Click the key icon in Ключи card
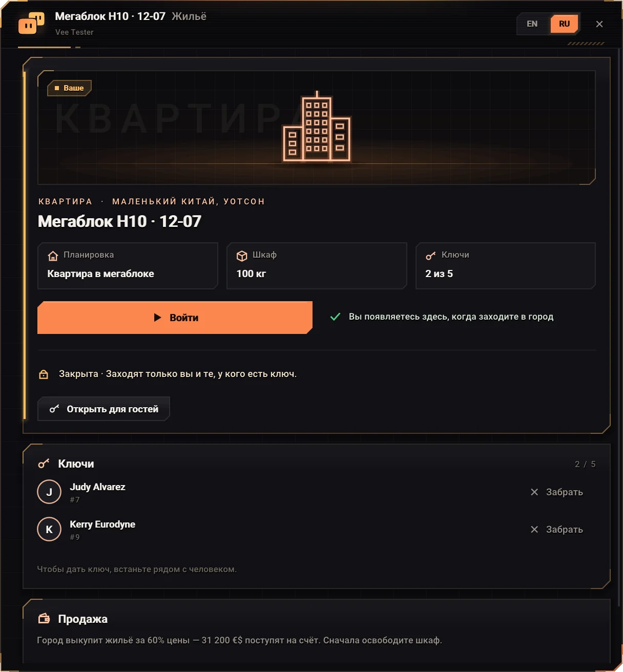Viewport: 623px width, 672px height. 431,256
